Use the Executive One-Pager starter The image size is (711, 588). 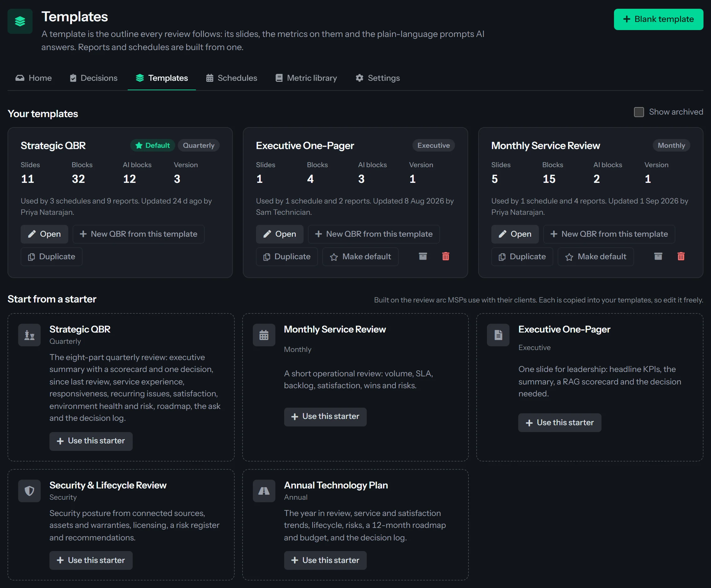(560, 423)
